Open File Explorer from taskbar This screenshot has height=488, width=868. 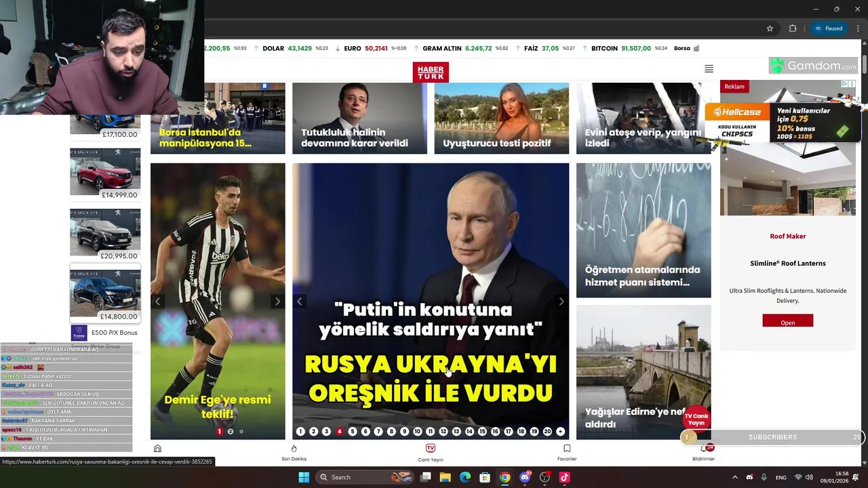445,477
